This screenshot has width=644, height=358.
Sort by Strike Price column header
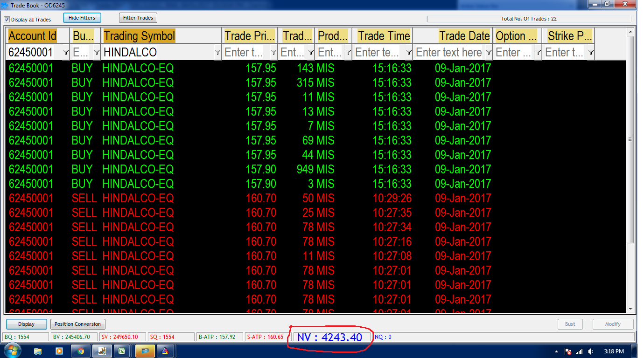coord(569,36)
